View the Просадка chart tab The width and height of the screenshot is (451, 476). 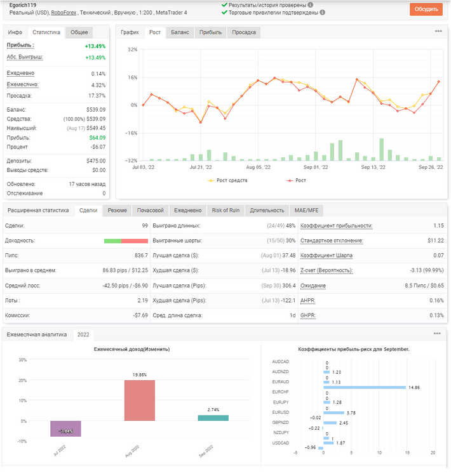pos(244,32)
